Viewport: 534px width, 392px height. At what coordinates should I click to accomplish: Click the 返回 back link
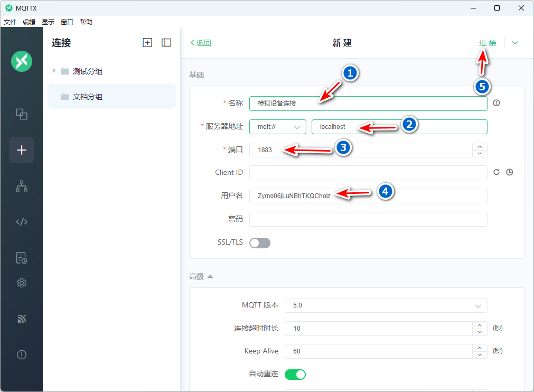201,43
